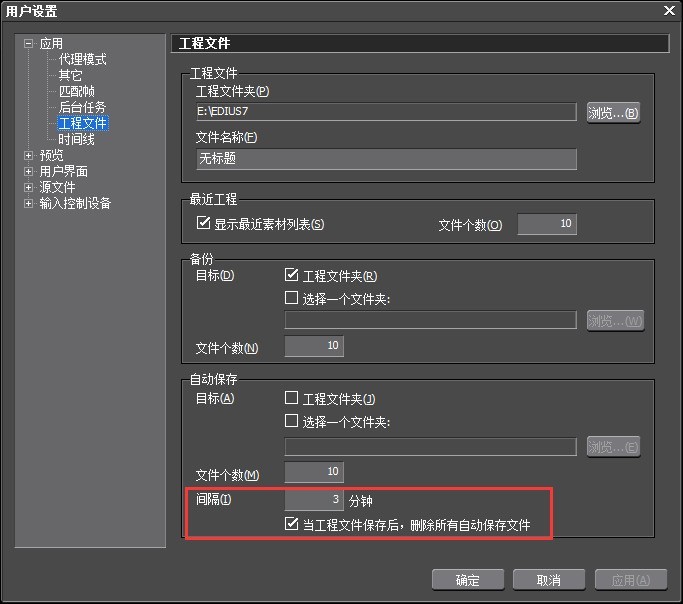Click the 浏览...(E) browse button

[x=613, y=447]
